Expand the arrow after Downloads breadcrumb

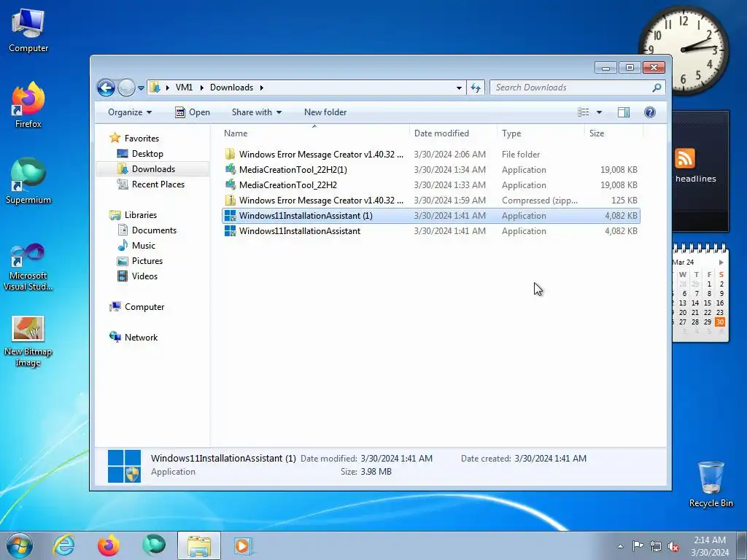click(262, 87)
